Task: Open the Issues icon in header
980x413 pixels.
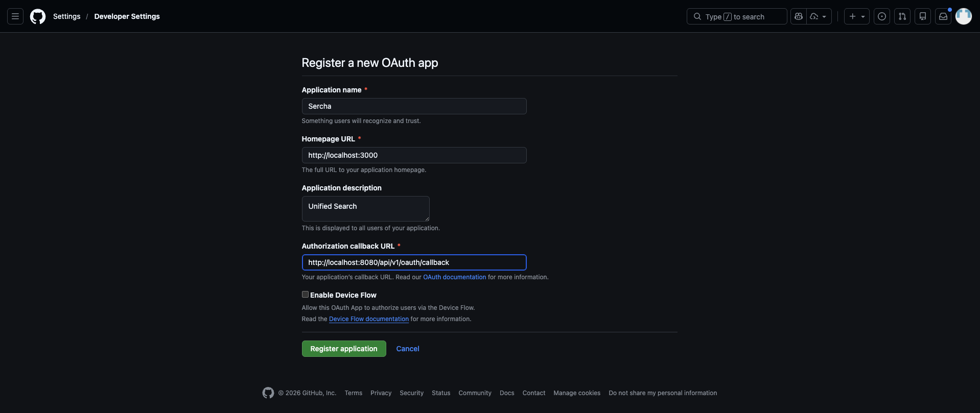Action: point(882,16)
